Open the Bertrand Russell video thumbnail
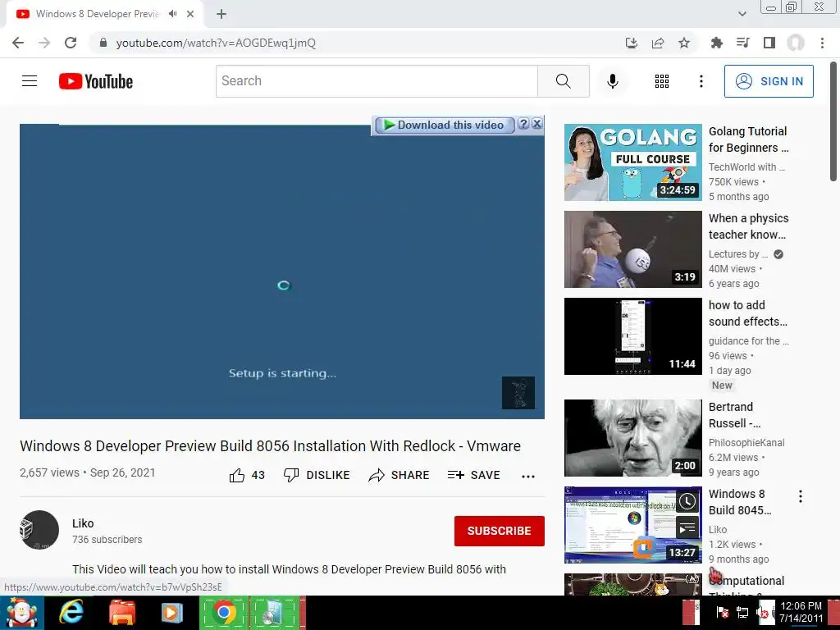The image size is (840, 630). click(633, 438)
